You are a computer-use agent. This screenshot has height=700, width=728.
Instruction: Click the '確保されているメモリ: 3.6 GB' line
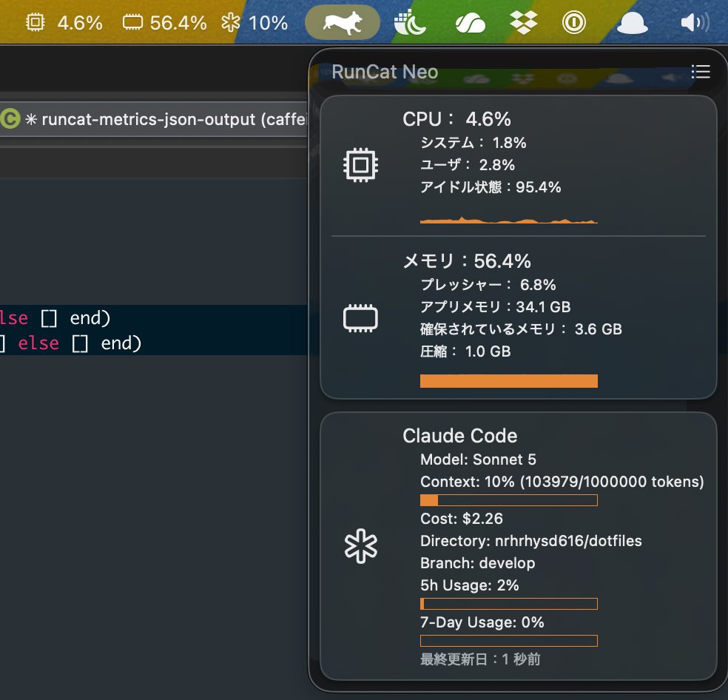pyautogui.click(x=521, y=329)
